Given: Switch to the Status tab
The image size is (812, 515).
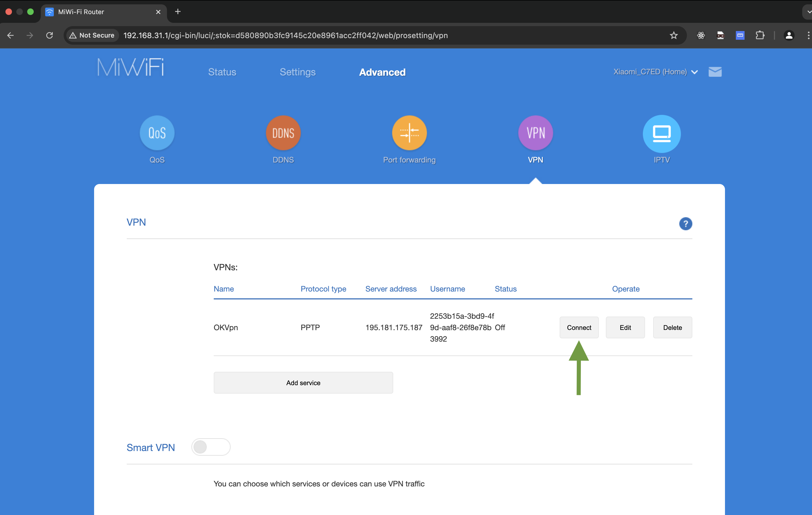Looking at the screenshot, I should [222, 72].
